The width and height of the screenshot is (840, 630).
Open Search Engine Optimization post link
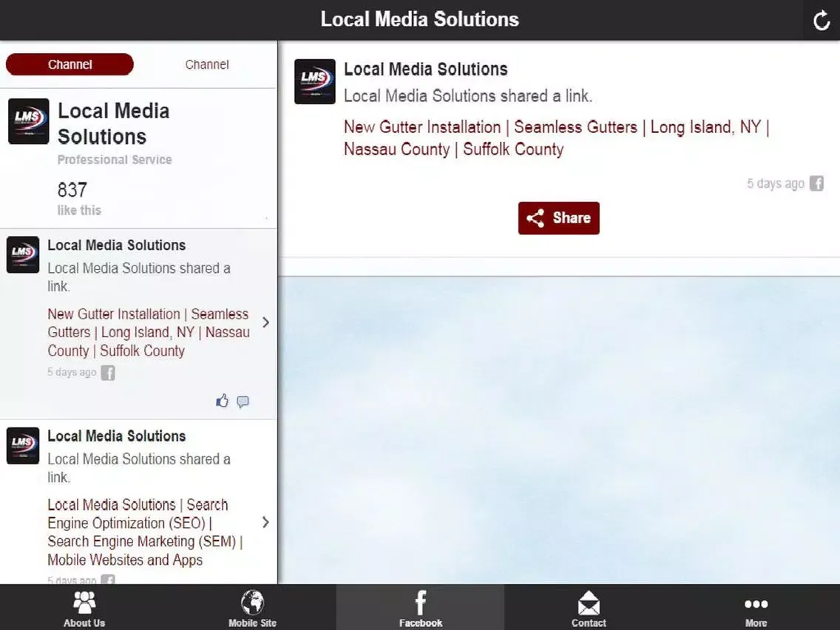[145, 532]
